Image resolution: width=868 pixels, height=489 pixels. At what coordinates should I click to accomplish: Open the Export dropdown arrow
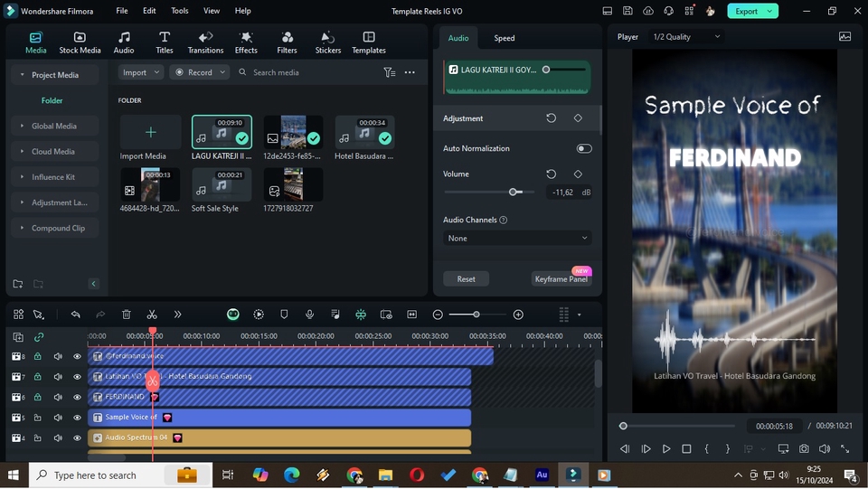770,11
